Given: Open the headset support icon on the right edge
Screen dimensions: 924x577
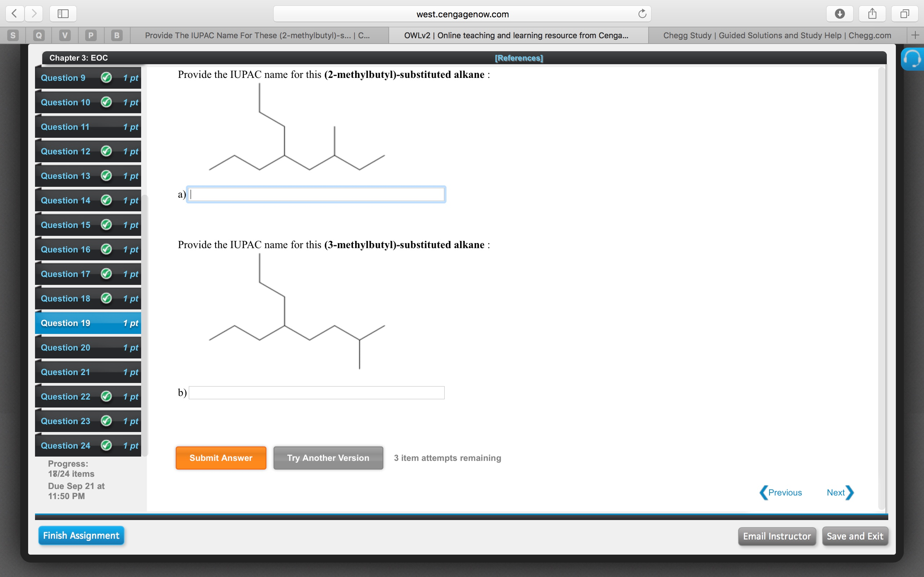Looking at the screenshot, I should [913, 59].
